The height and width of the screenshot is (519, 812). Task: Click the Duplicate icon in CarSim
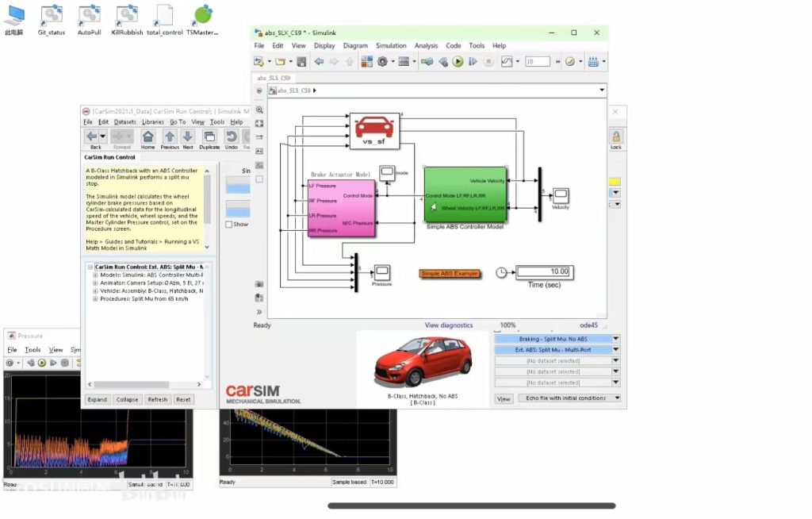pos(211,136)
